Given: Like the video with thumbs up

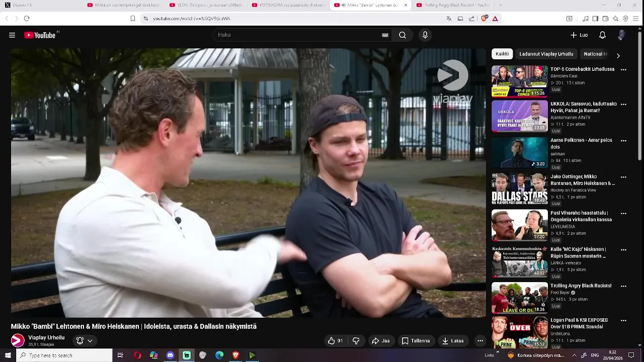Looking at the screenshot, I should 335,341.
